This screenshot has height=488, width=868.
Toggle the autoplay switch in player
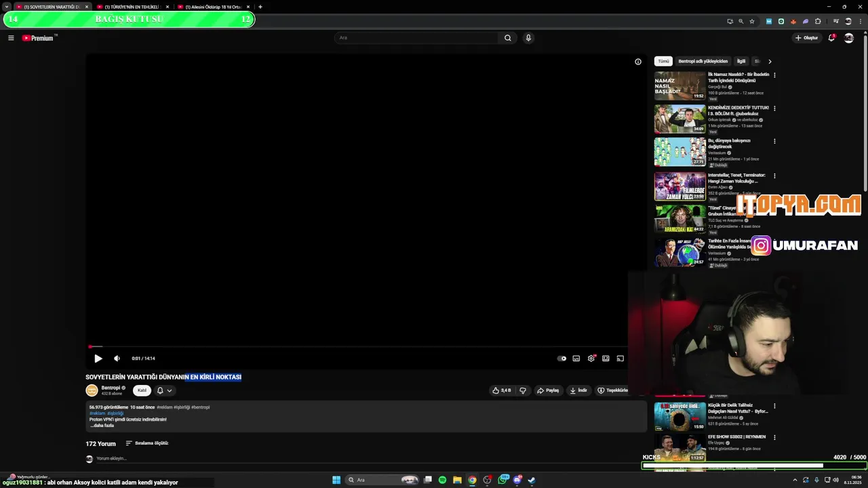[561, 359]
